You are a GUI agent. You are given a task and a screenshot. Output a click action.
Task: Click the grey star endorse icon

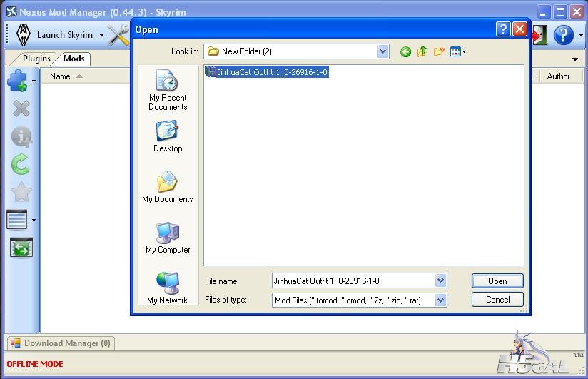tap(21, 192)
